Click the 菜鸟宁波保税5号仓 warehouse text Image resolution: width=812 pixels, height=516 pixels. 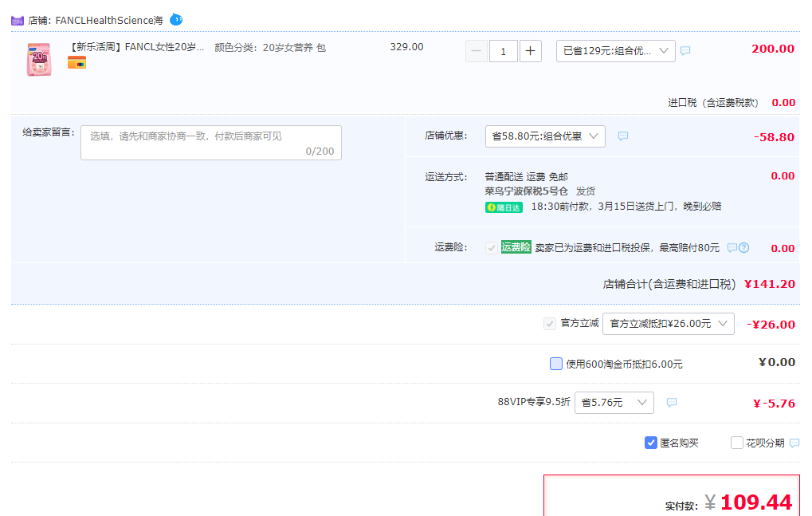coord(526,191)
